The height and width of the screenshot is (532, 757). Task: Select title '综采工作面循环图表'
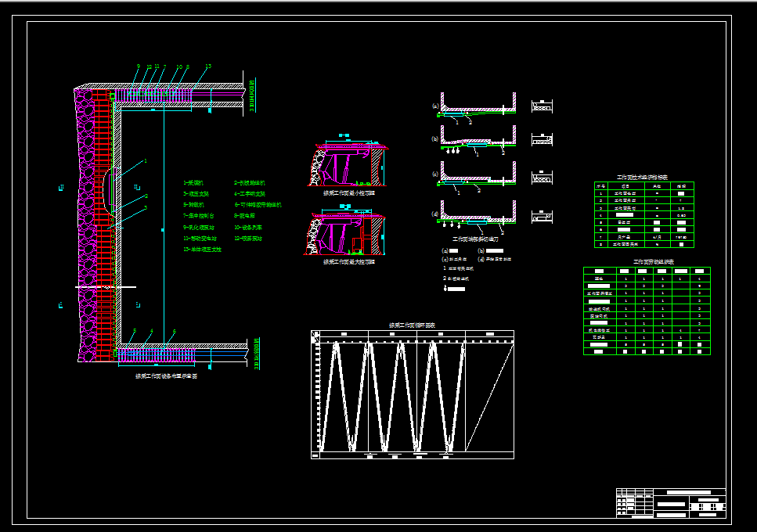pos(412,325)
